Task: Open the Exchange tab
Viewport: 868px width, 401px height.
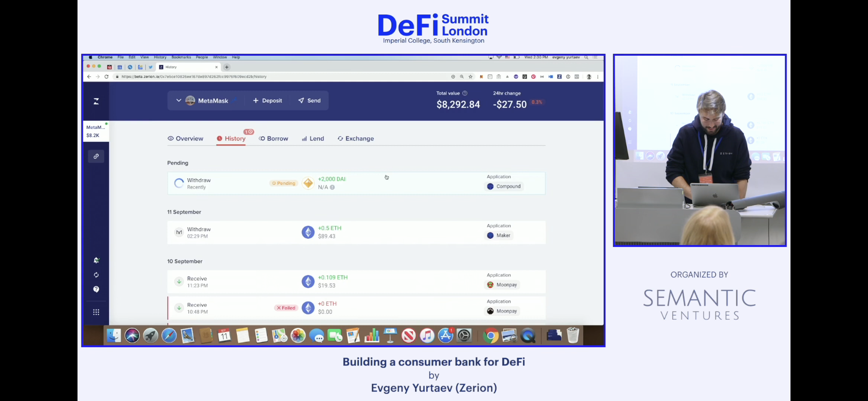Action: pyautogui.click(x=356, y=139)
